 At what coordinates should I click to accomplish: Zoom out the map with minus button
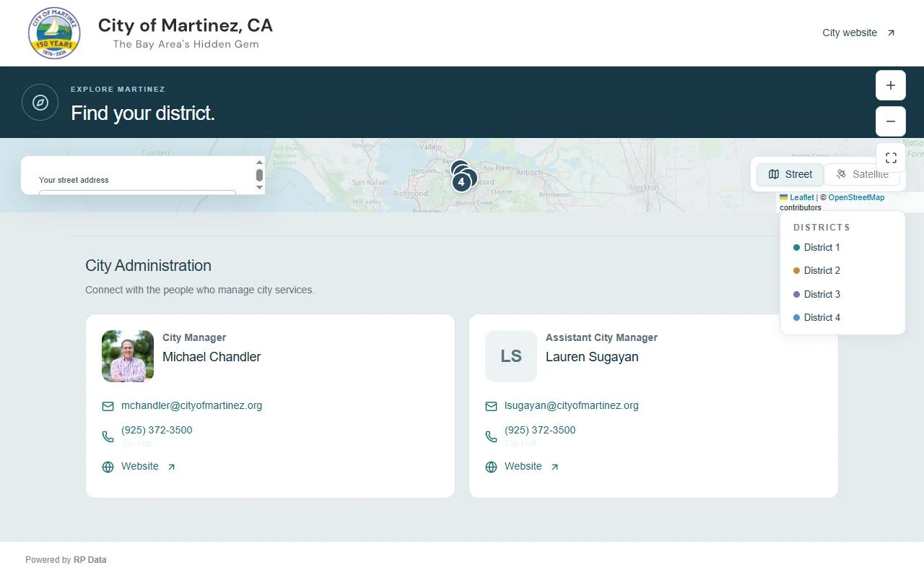[x=891, y=121]
